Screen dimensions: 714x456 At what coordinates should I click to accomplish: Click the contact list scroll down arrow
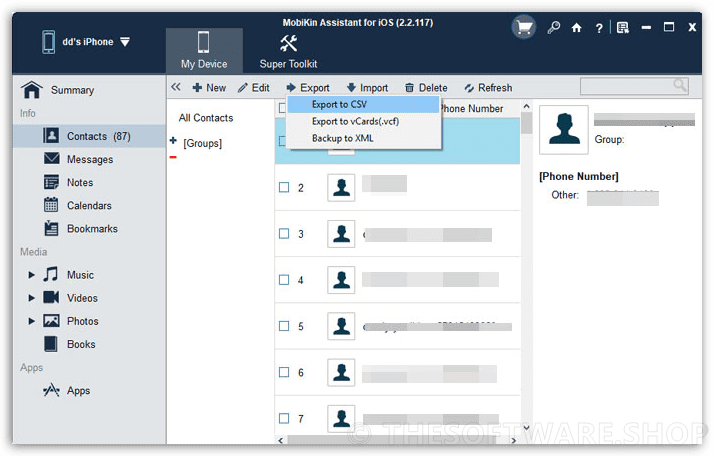(526, 428)
